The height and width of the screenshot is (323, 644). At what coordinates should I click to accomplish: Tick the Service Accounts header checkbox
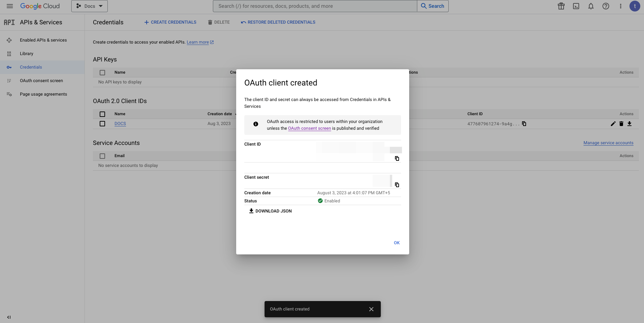click(102, 156)
